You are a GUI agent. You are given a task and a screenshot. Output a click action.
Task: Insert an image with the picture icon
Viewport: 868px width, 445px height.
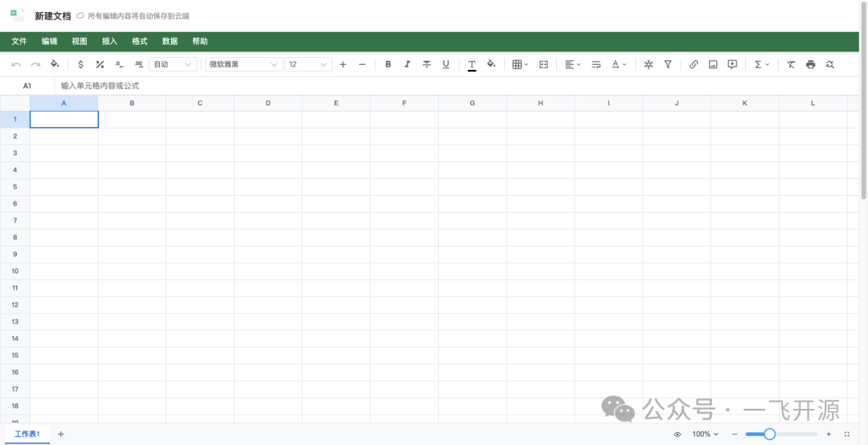[x=713, y=64]
